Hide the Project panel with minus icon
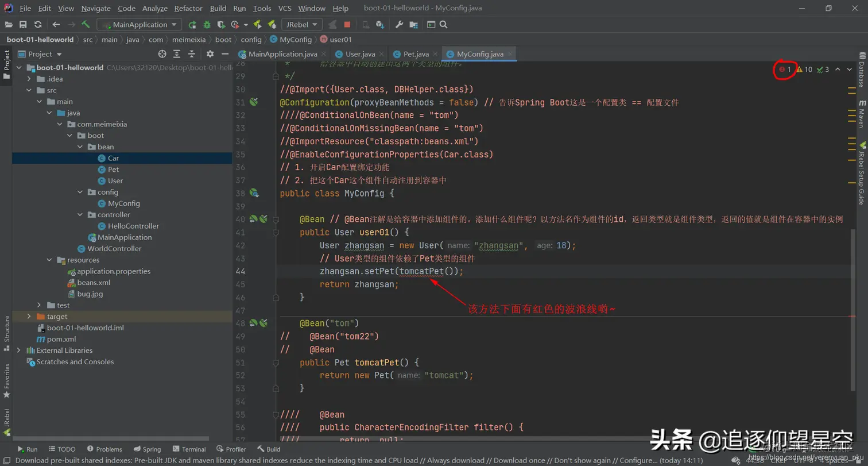 [224, 54]
